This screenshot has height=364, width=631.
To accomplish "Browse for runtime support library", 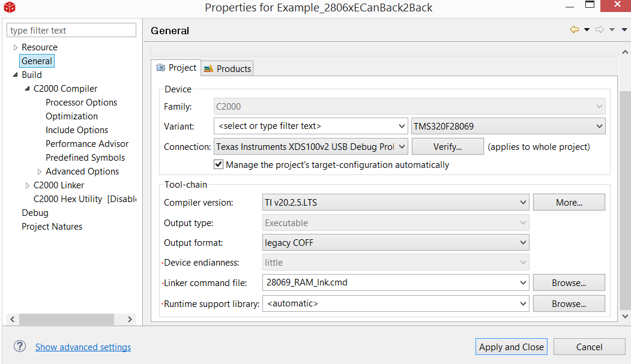I will 569,304.
